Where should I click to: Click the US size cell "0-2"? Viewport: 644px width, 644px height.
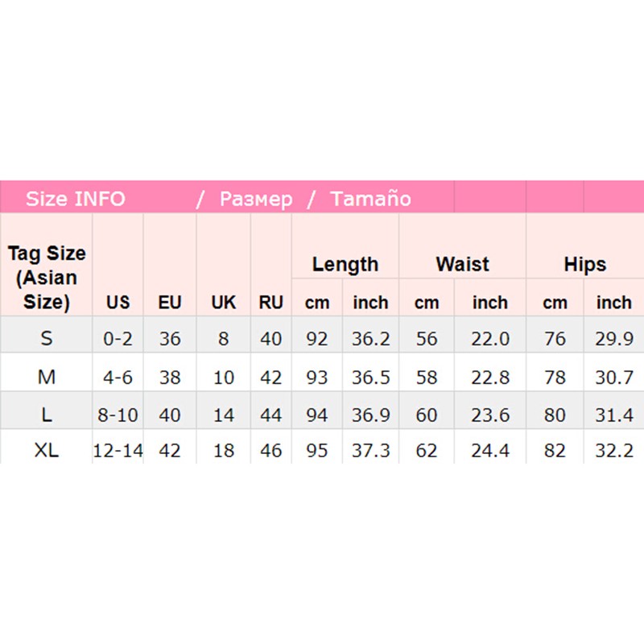click(x=118, y=339)
